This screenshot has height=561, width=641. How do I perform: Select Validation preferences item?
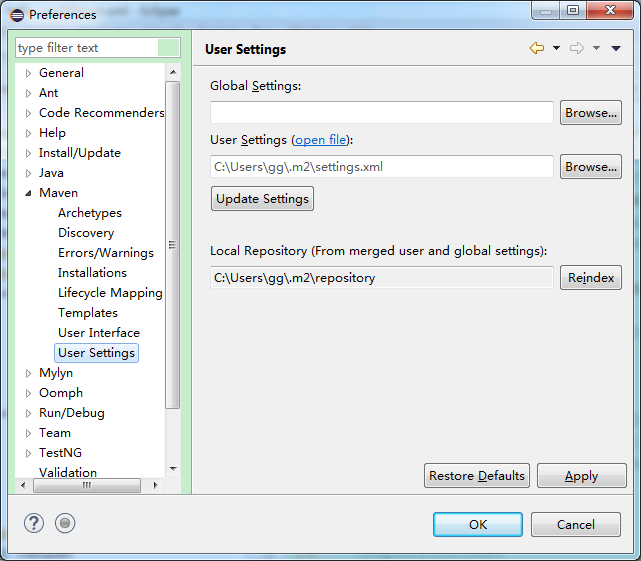[x=68, y=472]
